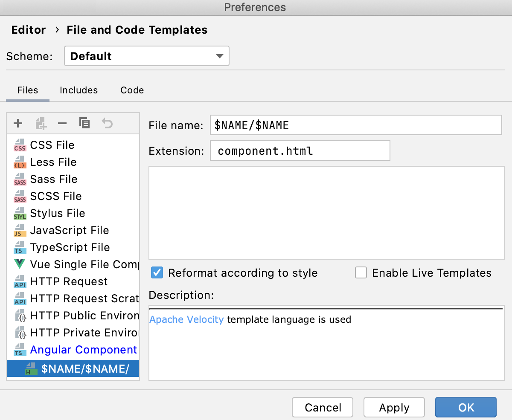Click the Copy Template icon

click(x=84, y=123)
